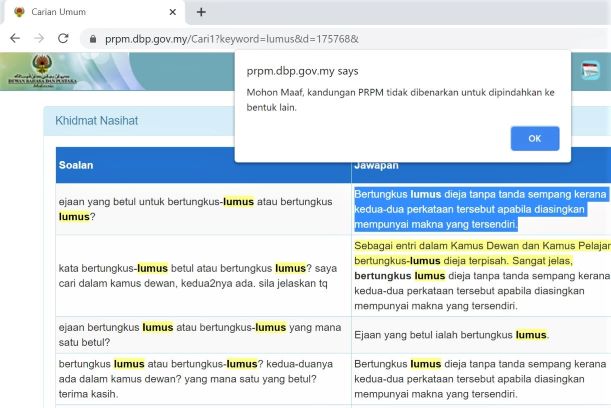Open a new tab with plus icon
Image resolution: width=611 pixels, height=408 pixels.
point(201,12)
